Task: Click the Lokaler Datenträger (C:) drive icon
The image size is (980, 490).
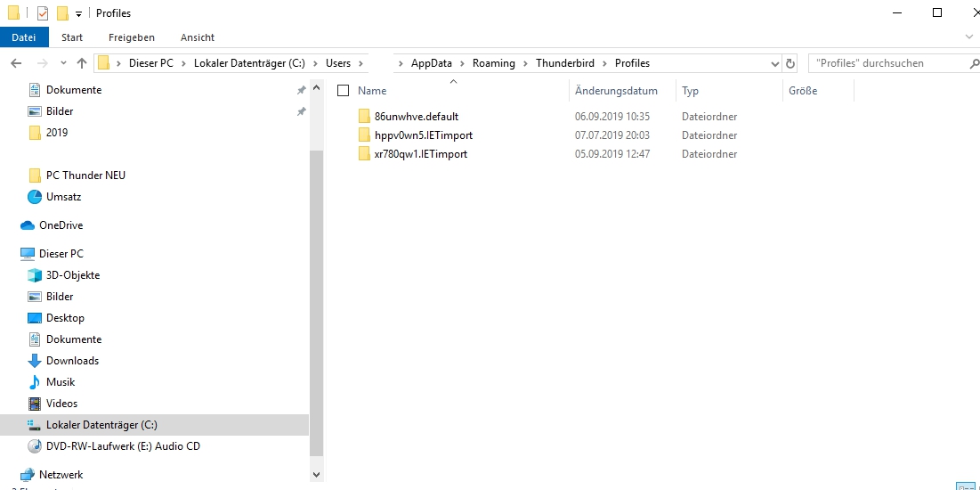Action: (x=35, y=425)
